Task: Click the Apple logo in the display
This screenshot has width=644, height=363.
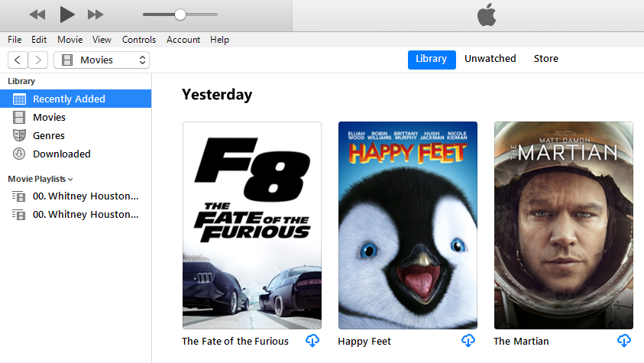Action: pyautogui.click(x=487, y=15)
